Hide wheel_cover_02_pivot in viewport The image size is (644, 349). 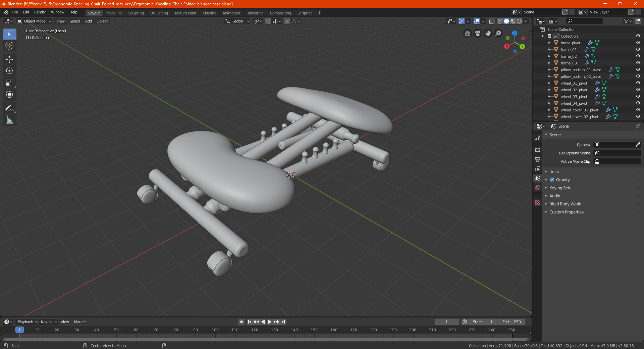(x=638, y=116)
